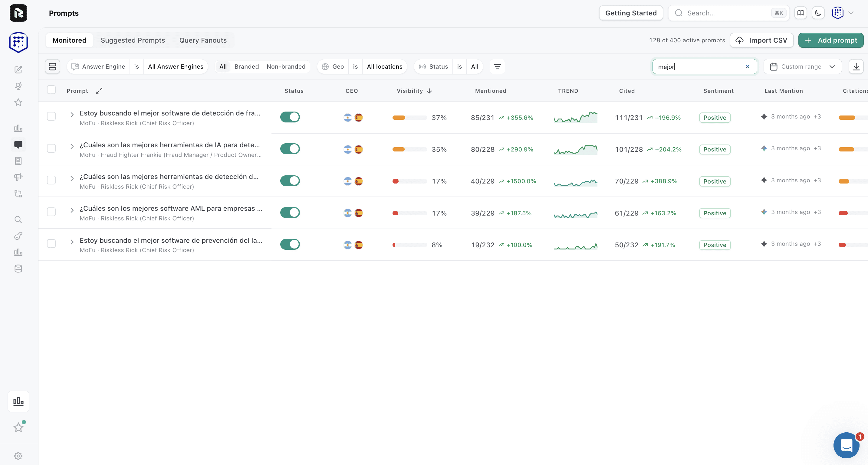Switch to Query Fanouts tab

coord(203,41)
